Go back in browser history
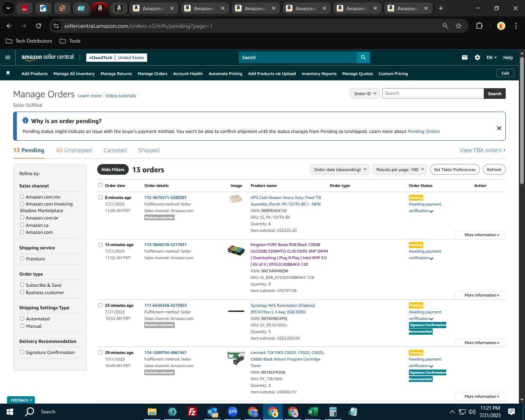 (9, 26)
